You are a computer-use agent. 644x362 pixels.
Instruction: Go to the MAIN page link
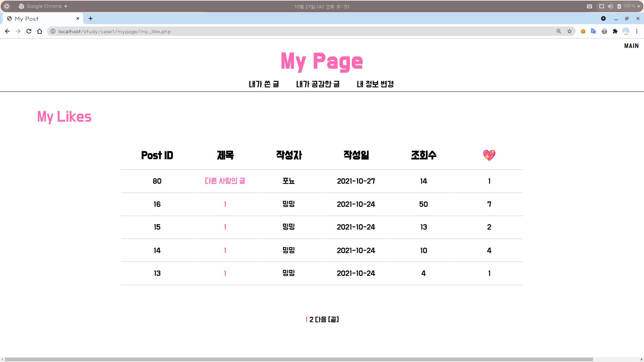(631, 46)
